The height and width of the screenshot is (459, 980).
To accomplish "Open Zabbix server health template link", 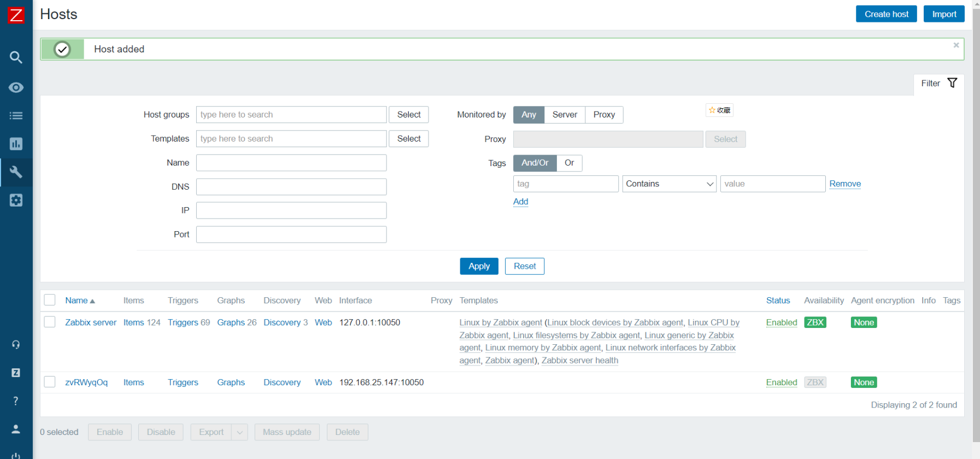I will click(580, 361).
